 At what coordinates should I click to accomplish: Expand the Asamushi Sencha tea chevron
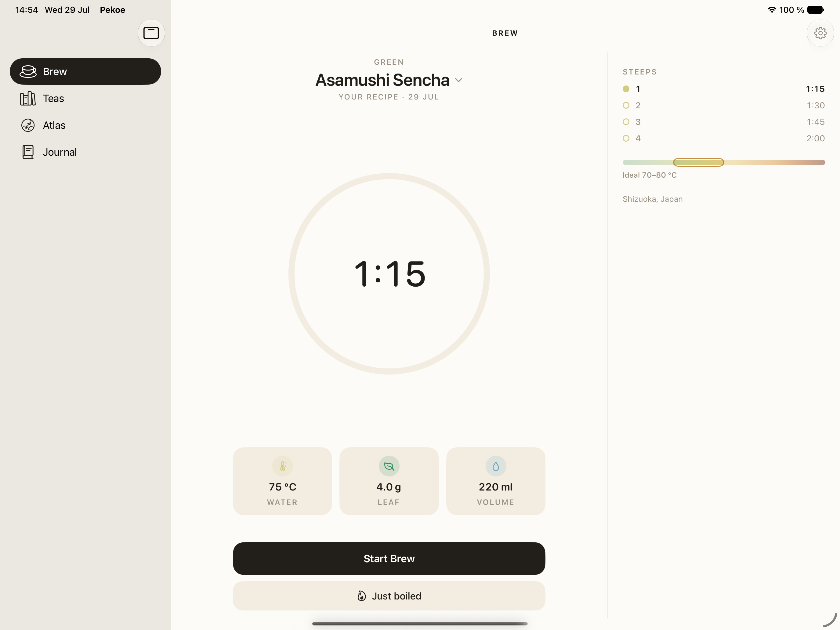coord(458,80)
